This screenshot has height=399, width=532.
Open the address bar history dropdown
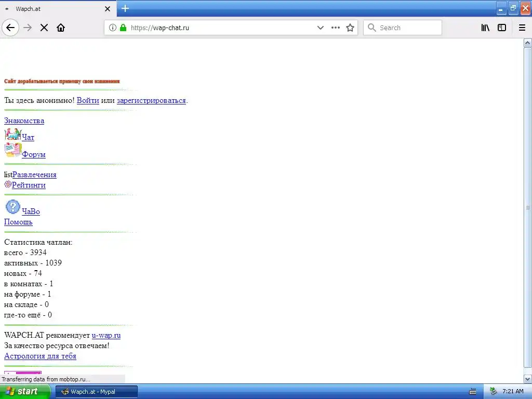pyautogui.click(x=320, y=28)
